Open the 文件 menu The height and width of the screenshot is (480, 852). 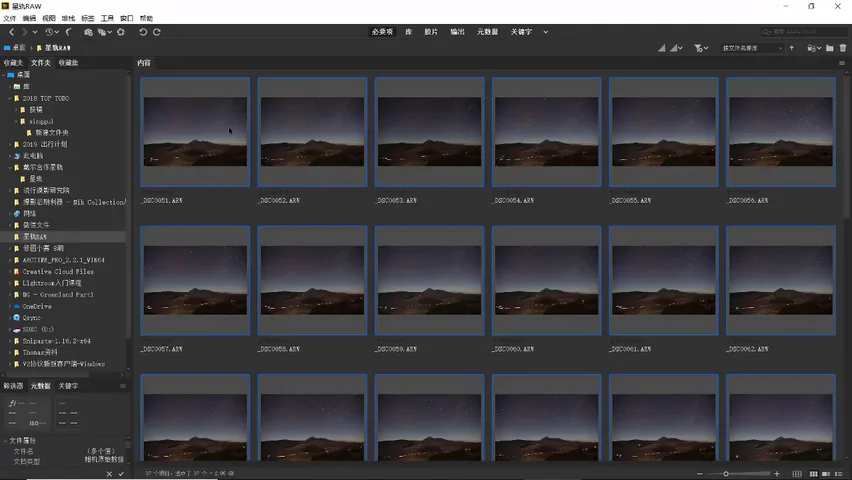(10, 18)
